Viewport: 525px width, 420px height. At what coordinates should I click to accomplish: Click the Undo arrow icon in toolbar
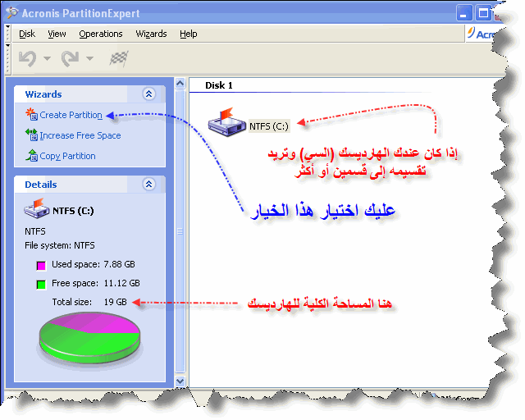click(x=28, y=58)
